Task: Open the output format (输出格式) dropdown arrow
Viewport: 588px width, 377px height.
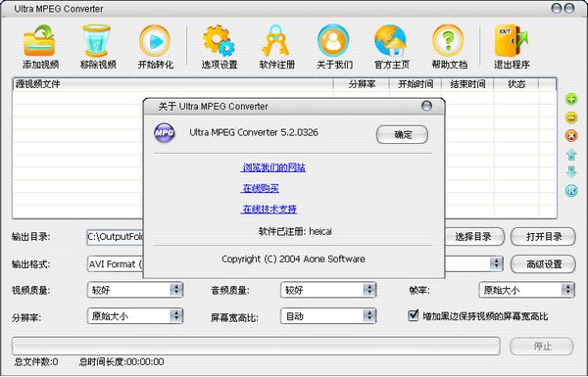Action: [496, 263]
